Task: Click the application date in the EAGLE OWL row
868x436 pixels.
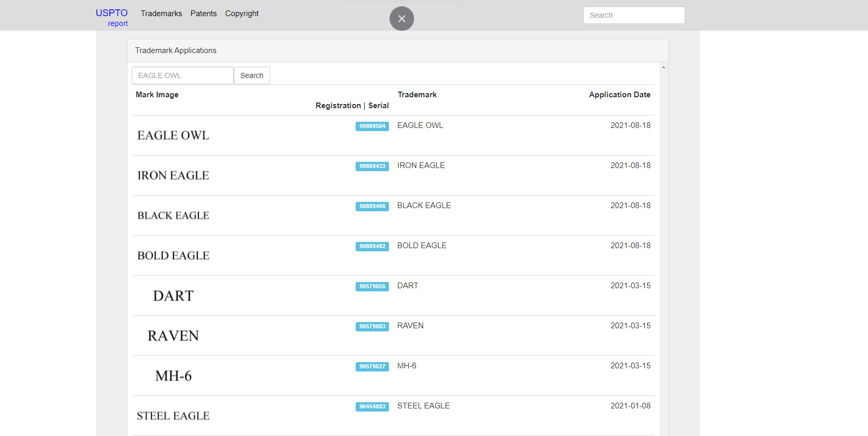Action: [x=631, y=125]
